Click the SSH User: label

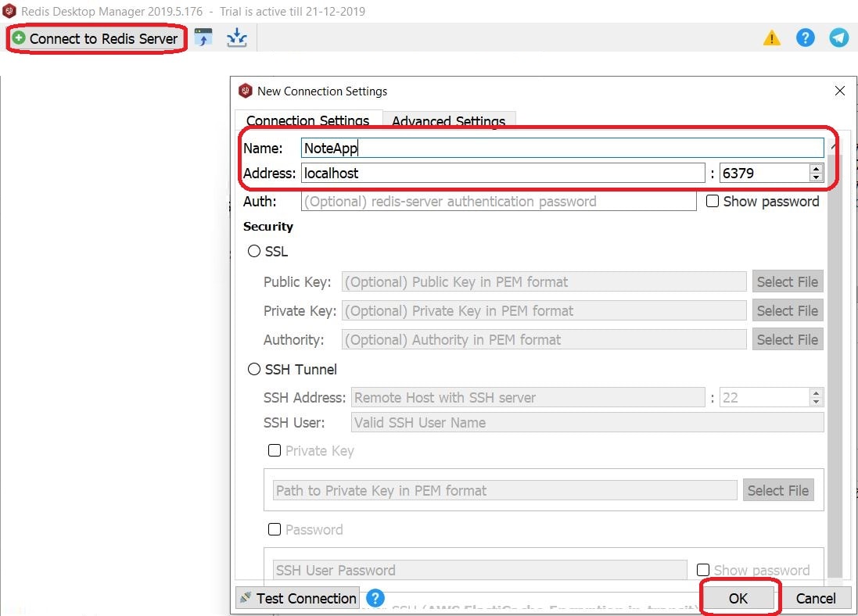coord(294,423)
